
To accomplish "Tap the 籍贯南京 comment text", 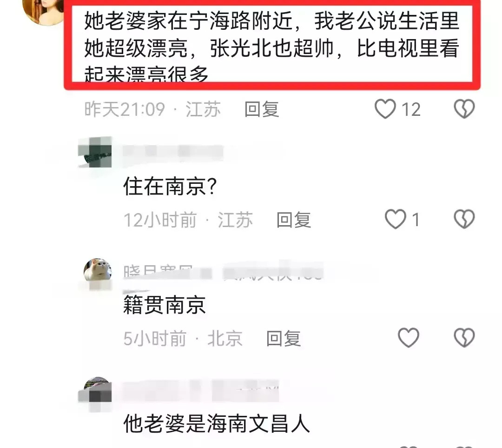I will 165,305.
